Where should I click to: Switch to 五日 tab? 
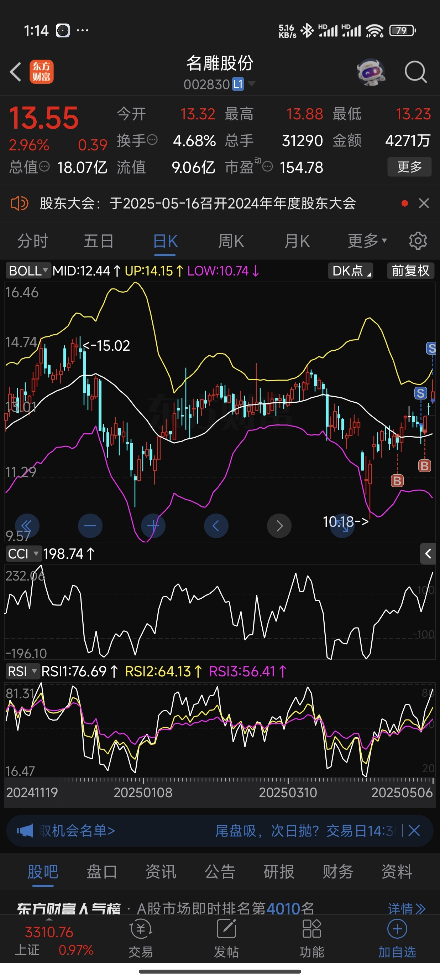[98, 241]
